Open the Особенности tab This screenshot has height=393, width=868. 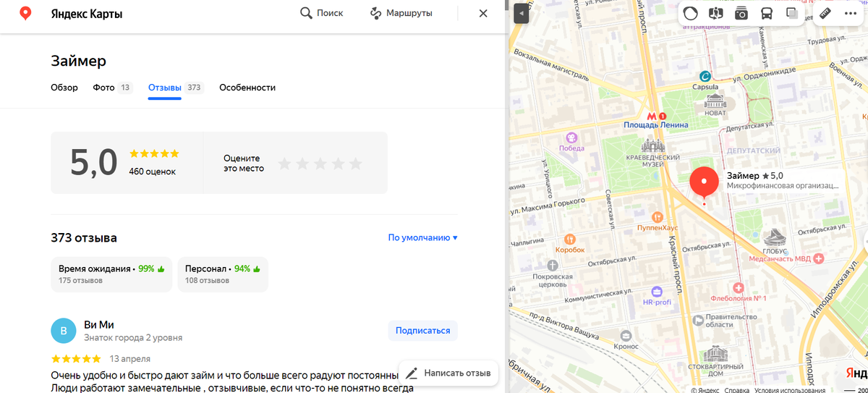coord(247,88)
